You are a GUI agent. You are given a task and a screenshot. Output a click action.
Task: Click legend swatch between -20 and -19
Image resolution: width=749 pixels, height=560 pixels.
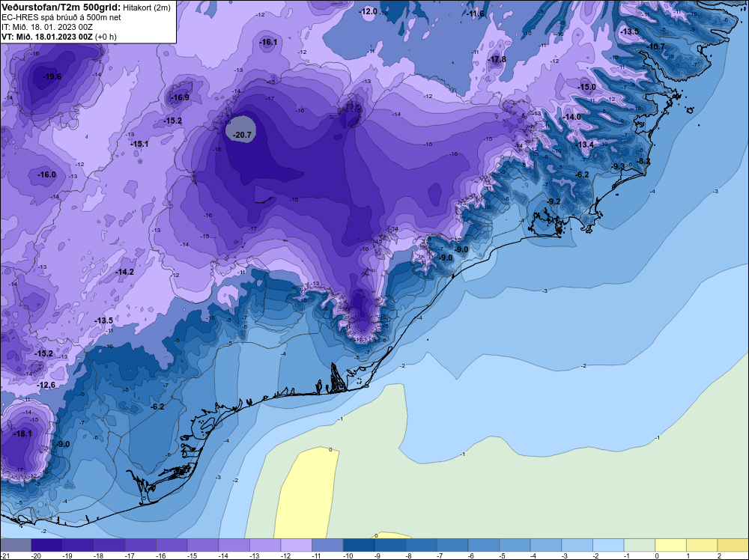46,545
